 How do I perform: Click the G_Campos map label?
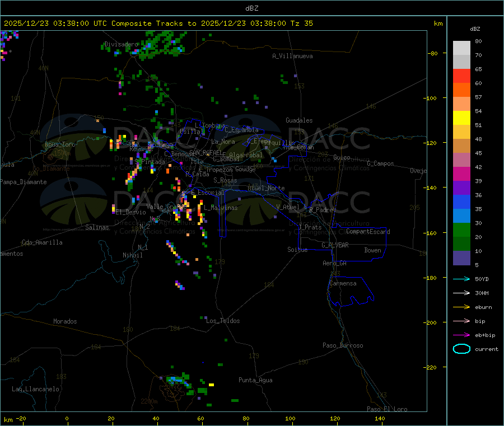click(380, 163)
